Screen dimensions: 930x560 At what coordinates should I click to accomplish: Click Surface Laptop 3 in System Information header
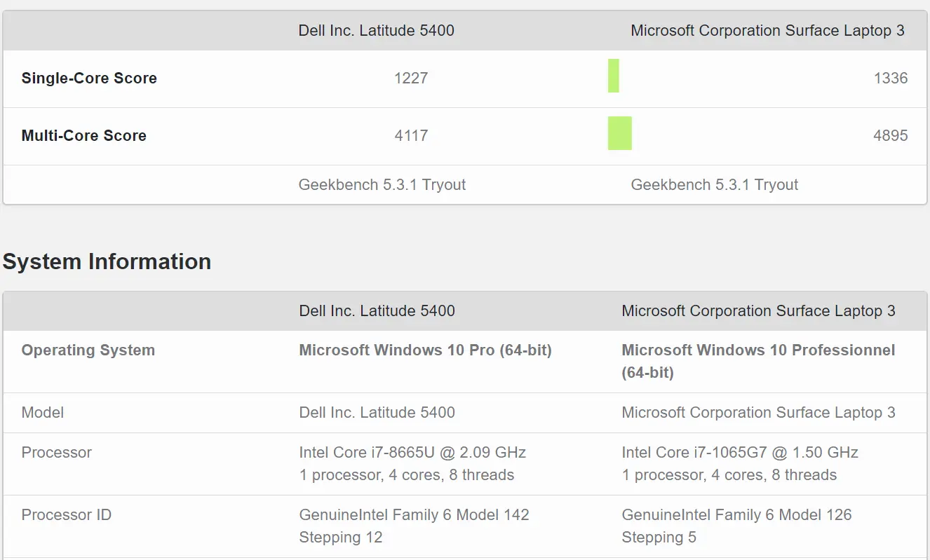pos(759,310)
